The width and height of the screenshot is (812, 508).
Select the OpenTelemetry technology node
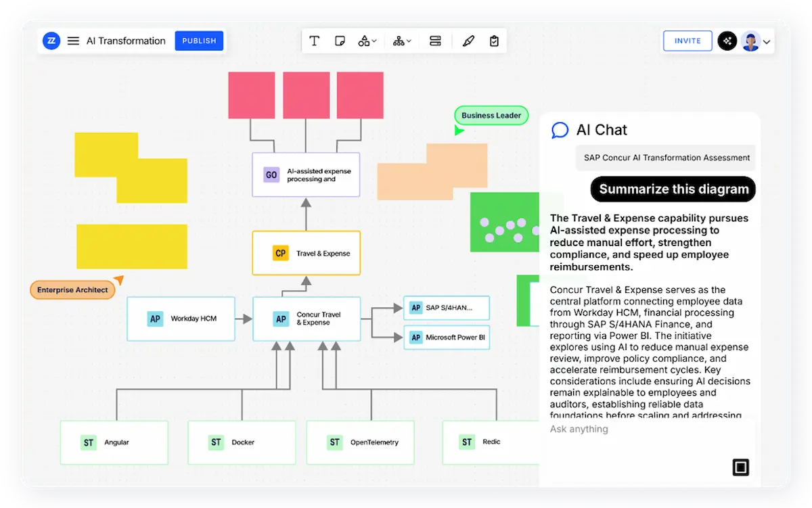pos(361,442)
